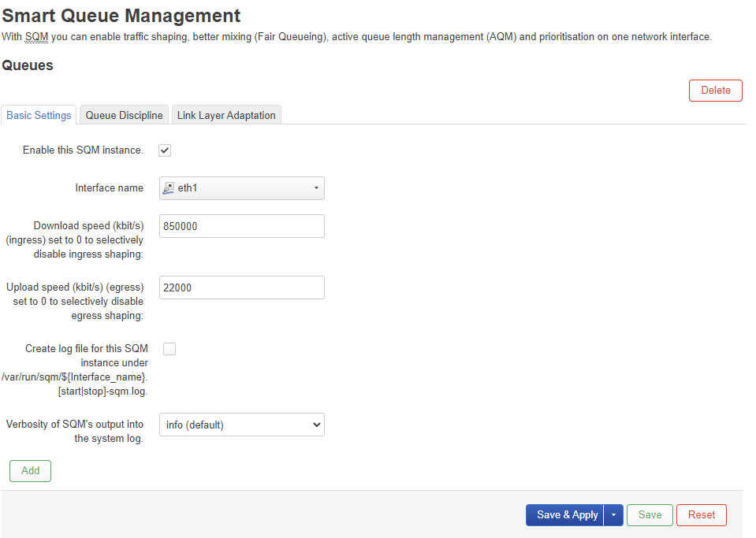This screenshot has height=538, width=756.
Task: Select the Basic Settings tab
Action: coord(39,115)
